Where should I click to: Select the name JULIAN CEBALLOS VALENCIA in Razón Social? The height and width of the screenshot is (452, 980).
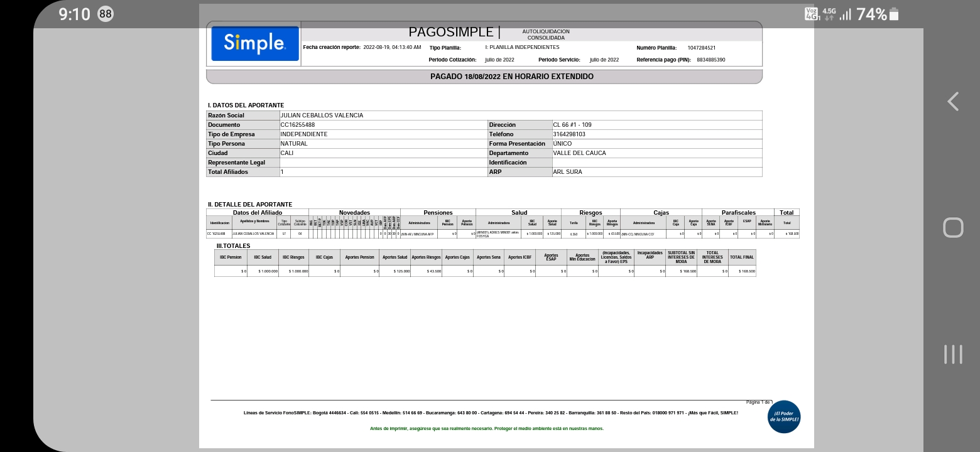pos(322,116)
